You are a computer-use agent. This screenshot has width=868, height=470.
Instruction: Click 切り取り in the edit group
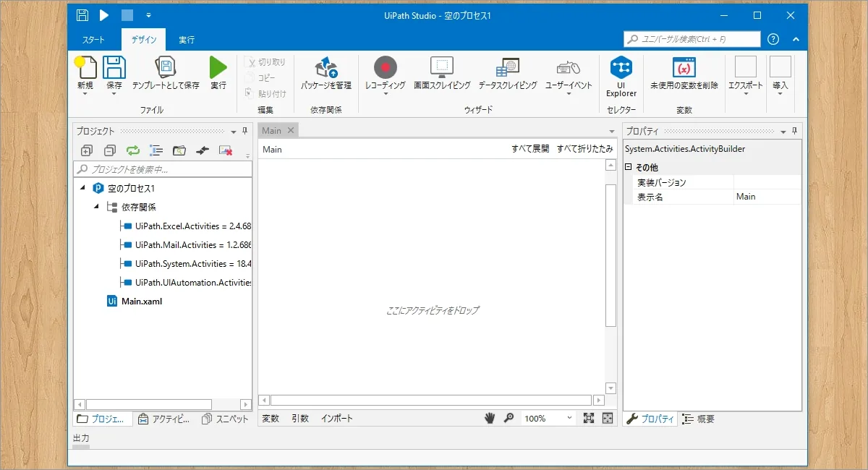(265, 62)
